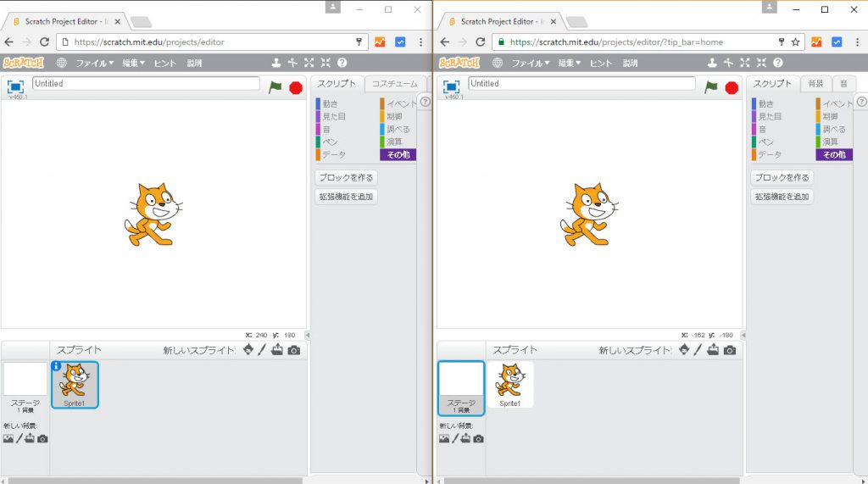Choose sprite from library in right window
This screenshot has width=868, height=484.
[x=684, y=349]
